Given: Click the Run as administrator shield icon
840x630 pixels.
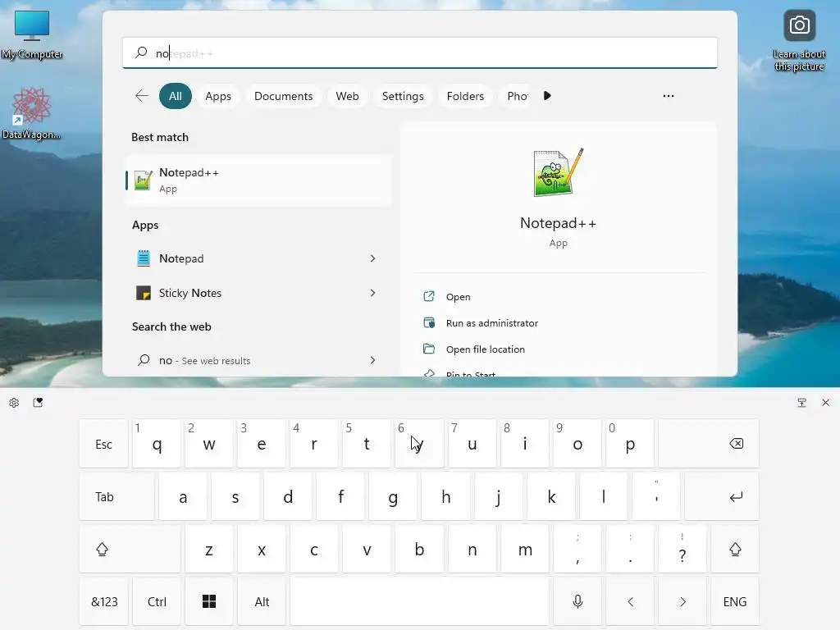Looking at the screenshot, I should point(428,322).
